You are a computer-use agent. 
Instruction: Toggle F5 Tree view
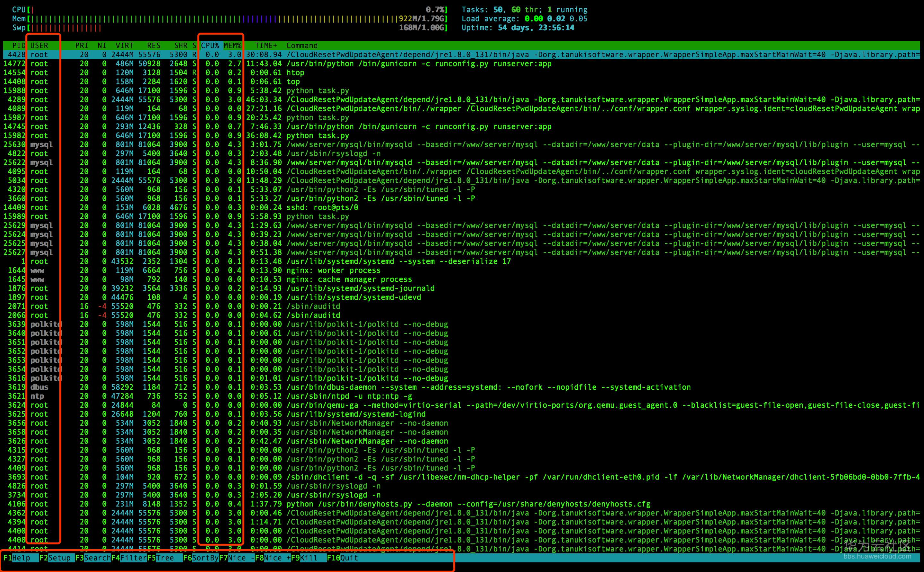pos(165,558)
